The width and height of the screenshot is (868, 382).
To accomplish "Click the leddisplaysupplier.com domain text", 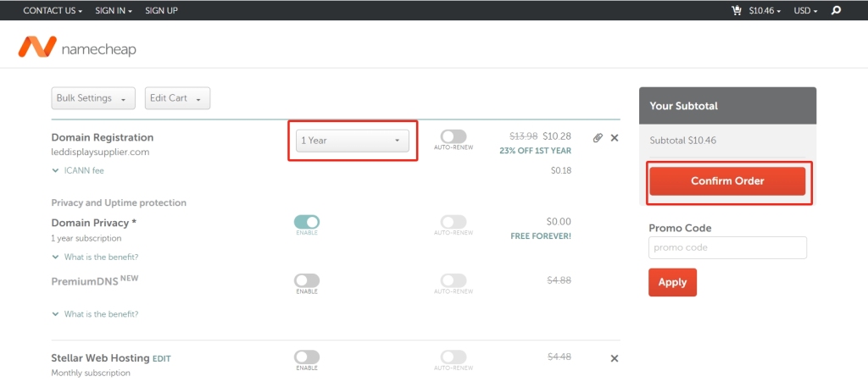I will [100, 152].
